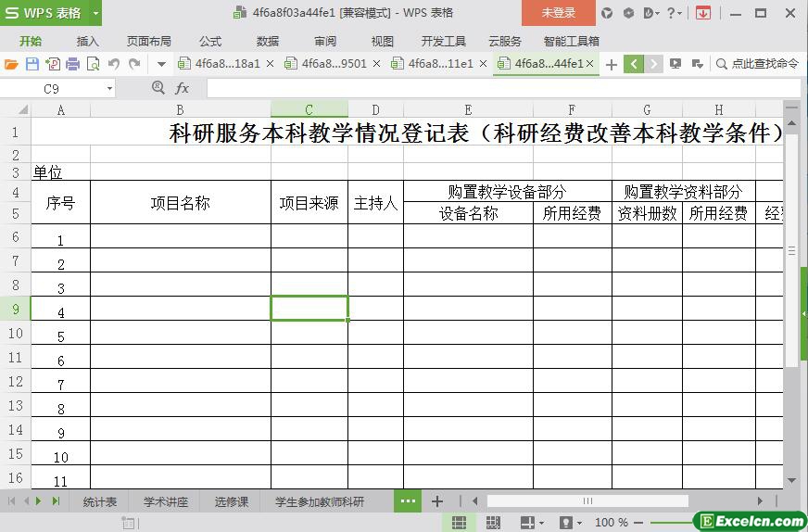Toggle the eye protection mode bulb icon

pyautogui.click(x=566, y=523)
